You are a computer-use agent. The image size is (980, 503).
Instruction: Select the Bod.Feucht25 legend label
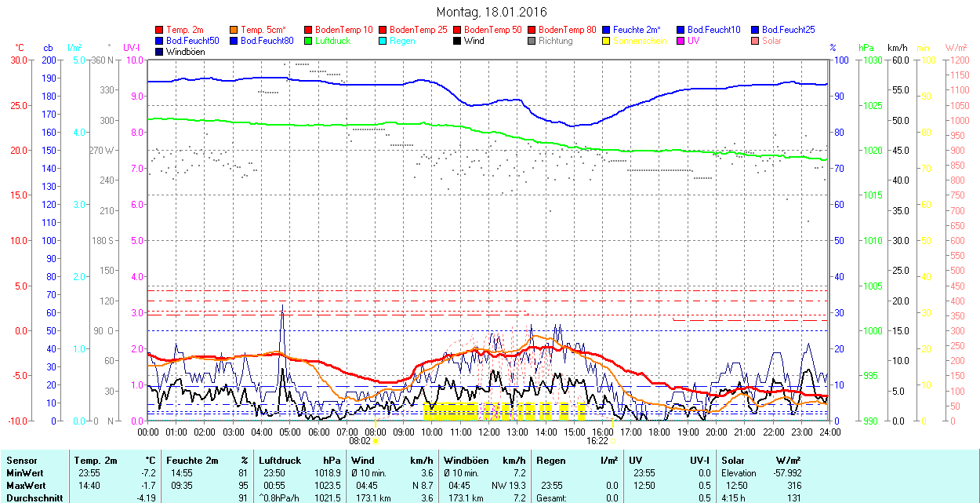pyautogui.click(x=788, y=30)
